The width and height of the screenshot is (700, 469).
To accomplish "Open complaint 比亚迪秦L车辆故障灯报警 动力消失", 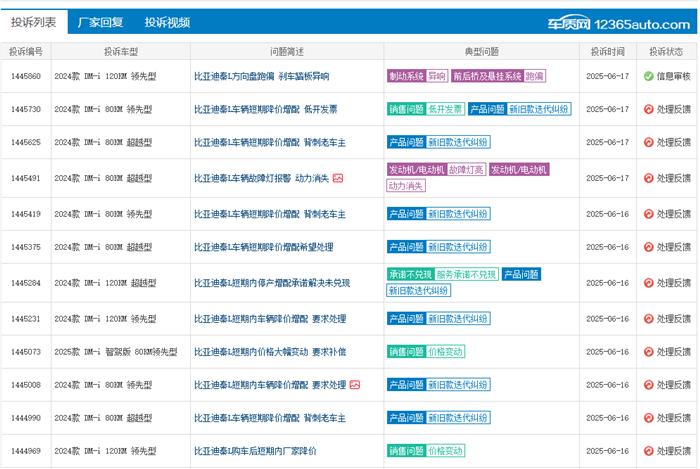I will [261, 178].
